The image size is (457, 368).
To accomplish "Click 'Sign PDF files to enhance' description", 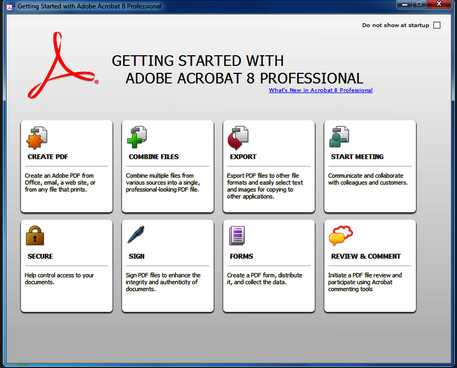I will click(163, 282).
